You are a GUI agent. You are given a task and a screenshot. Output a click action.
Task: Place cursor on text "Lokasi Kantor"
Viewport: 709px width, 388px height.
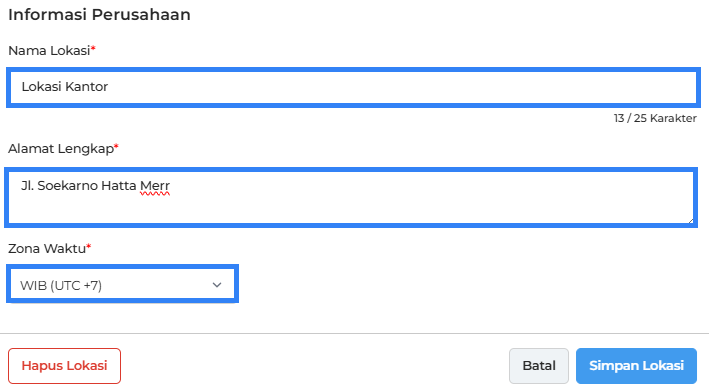tap(65, 86)
